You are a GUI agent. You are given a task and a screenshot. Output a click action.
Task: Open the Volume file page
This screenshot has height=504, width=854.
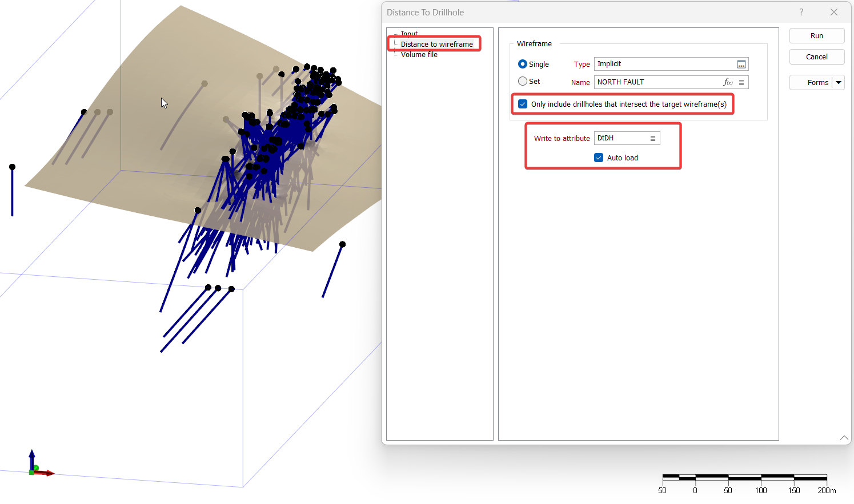click(419, 55)
